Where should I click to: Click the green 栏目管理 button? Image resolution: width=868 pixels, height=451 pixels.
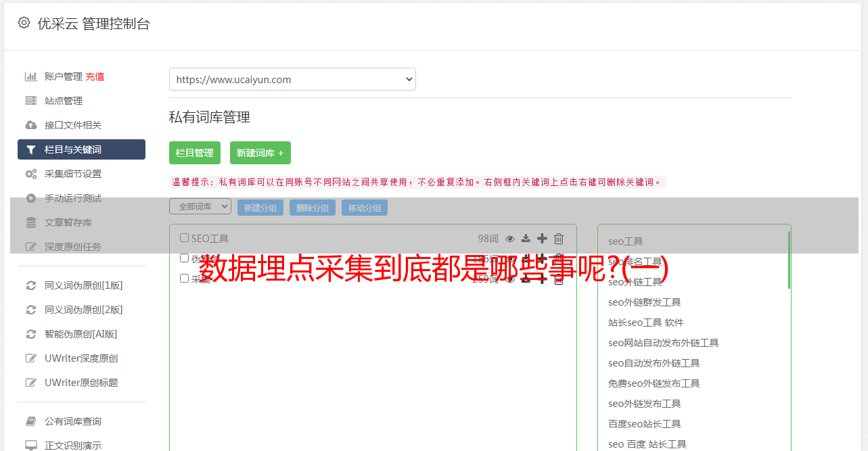pos(195,153)
